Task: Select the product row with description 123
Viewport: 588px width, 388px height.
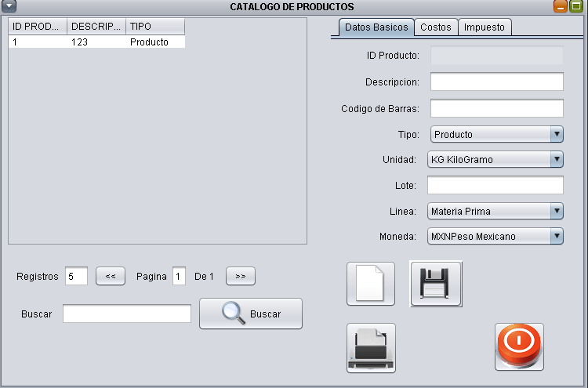Action: pos(96,42)
